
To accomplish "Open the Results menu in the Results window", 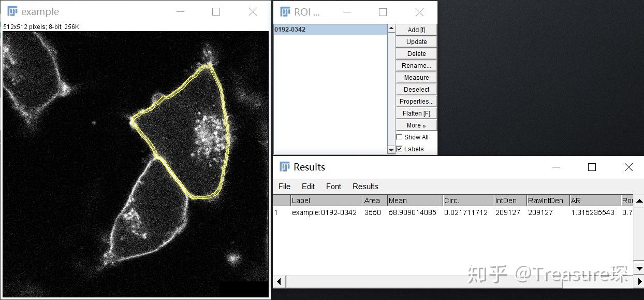I will [365, 187].
